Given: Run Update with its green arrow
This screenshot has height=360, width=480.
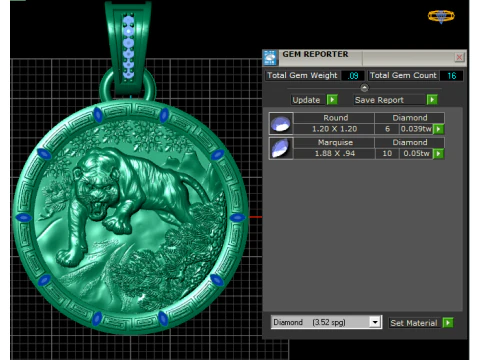Looking at the screenshot, I should point(332,100).
